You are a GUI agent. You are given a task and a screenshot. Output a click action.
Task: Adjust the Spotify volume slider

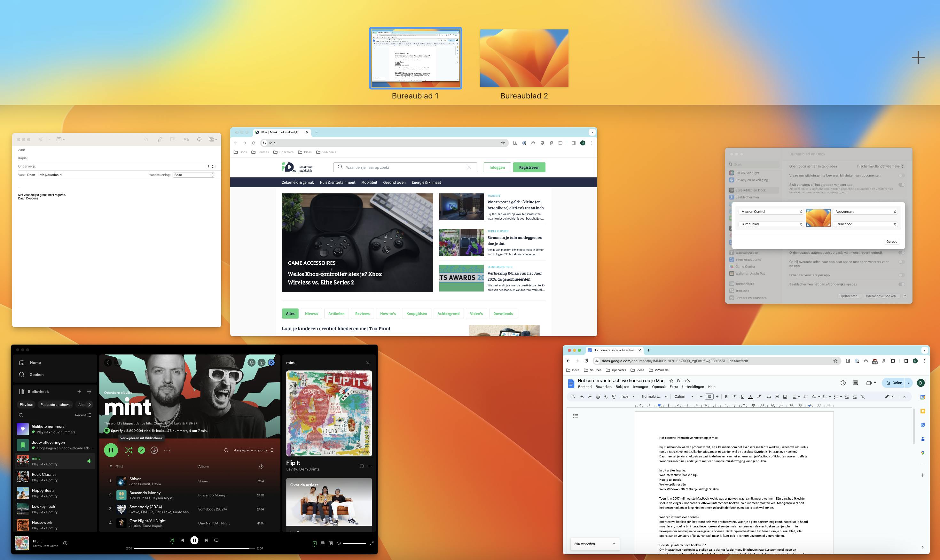[354, 543]
